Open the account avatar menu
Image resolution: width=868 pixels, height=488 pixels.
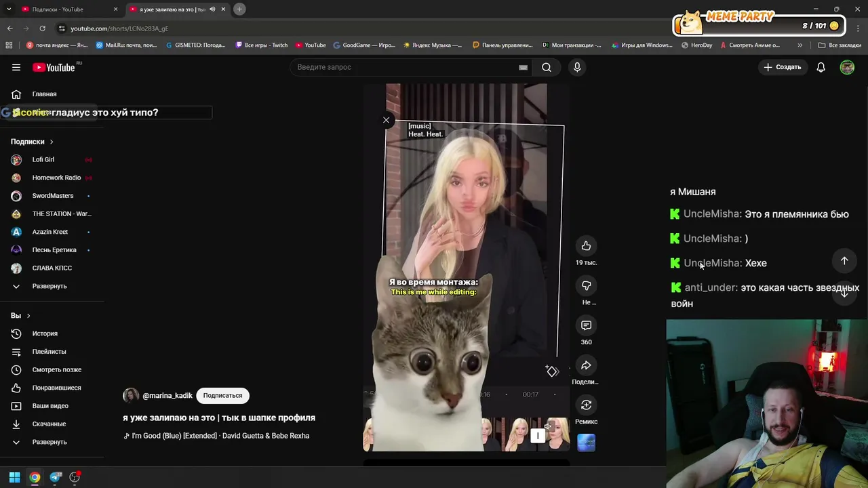click(847, 67)
